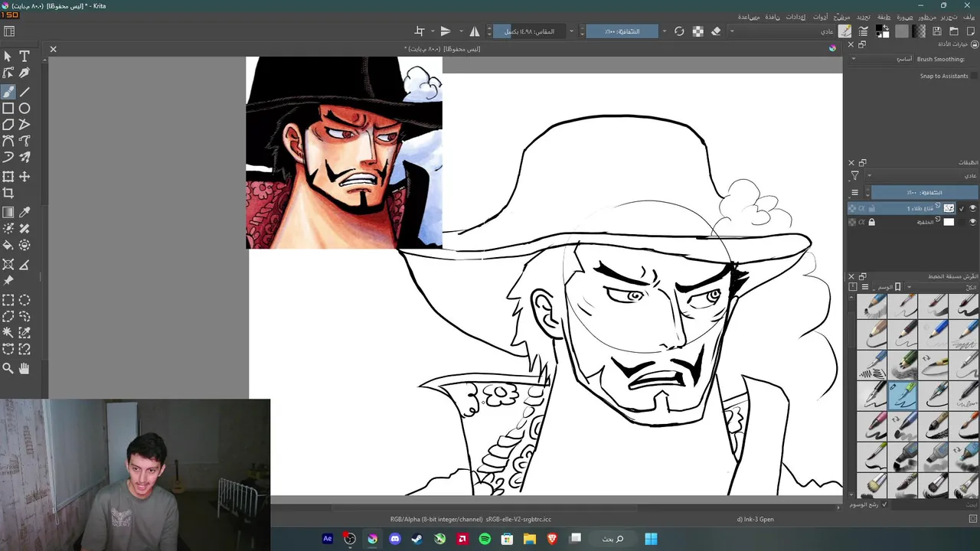Expand the dropdown arrow beside the toolbar opacity slider
The width and height of the screenshot is (980, 551).
(x=664, y=31)
